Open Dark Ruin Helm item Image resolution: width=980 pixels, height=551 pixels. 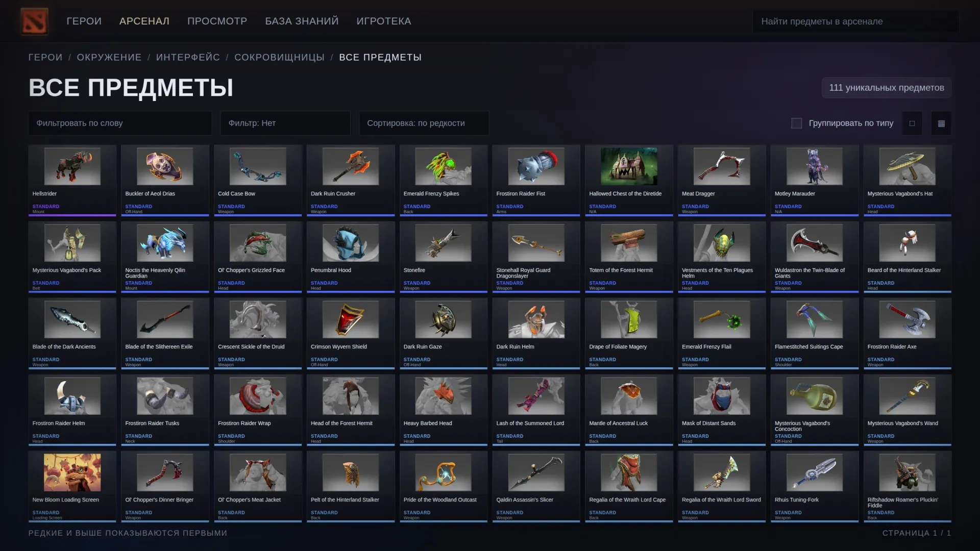point(536,333)
